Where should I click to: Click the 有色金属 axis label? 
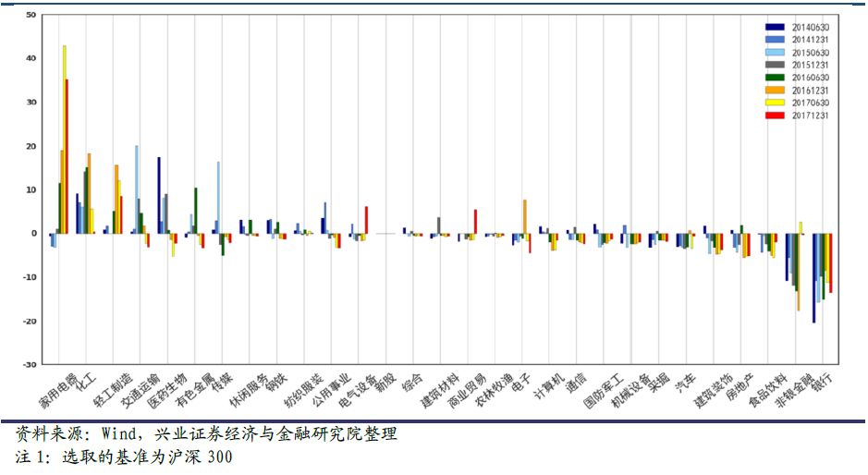(195, 390)
